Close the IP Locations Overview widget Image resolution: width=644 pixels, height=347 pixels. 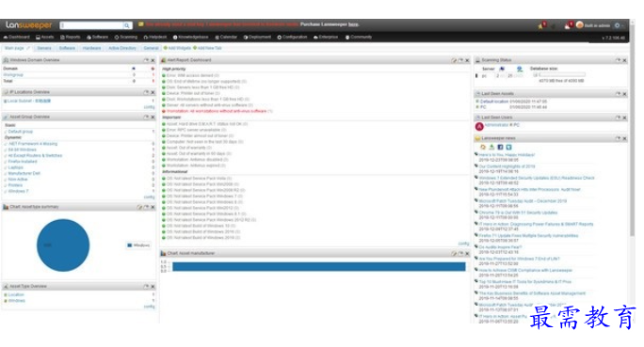tap(153, 92)
